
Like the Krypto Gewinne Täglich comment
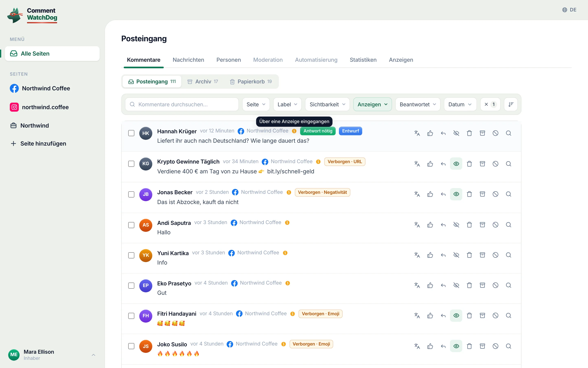coord(430,164)
